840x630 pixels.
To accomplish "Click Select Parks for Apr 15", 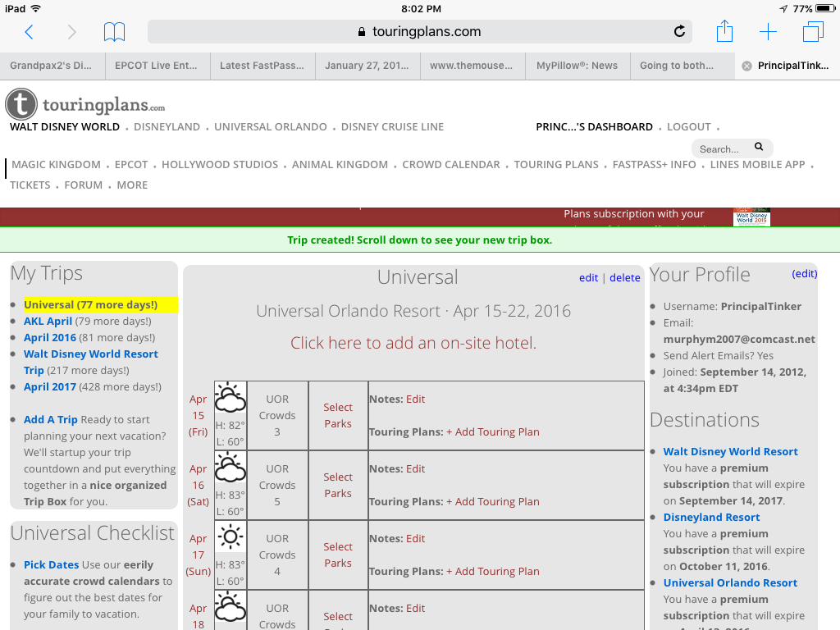I will point(338,415).
